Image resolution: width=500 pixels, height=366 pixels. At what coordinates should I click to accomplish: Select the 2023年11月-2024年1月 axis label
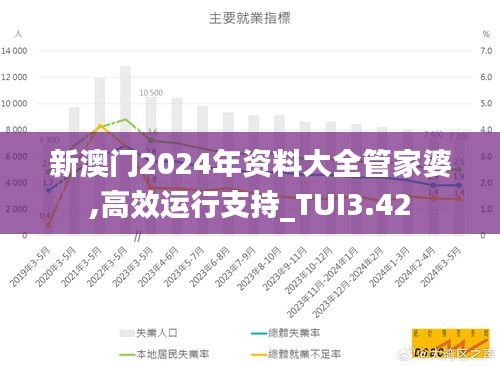pyautogui.click(x=322, y=282)
